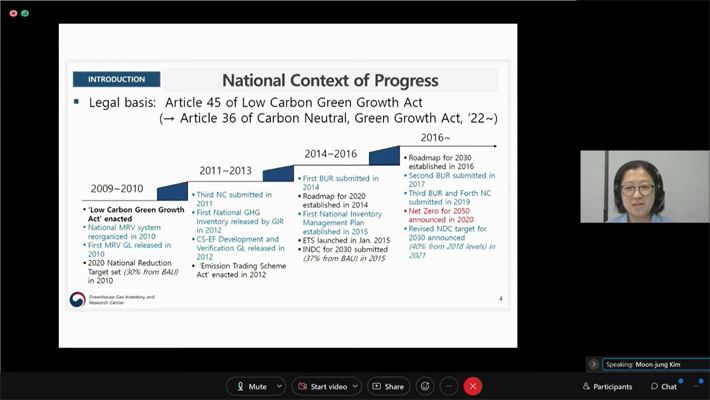Open the Participants panel
This screenshot has height=400, width=710.
coord(607,386)
